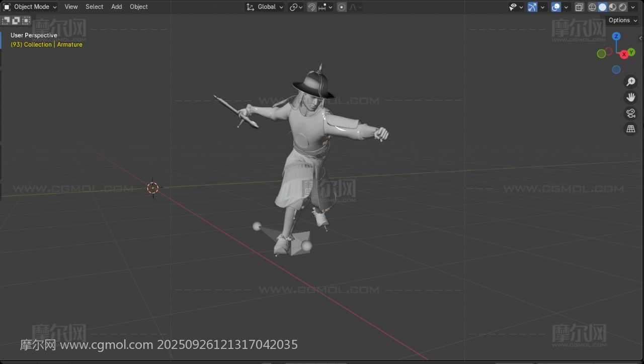Open the Object Mode dropdown
Image resolution: width=644 pixels, height=364 pixels.
pos(30,7)
